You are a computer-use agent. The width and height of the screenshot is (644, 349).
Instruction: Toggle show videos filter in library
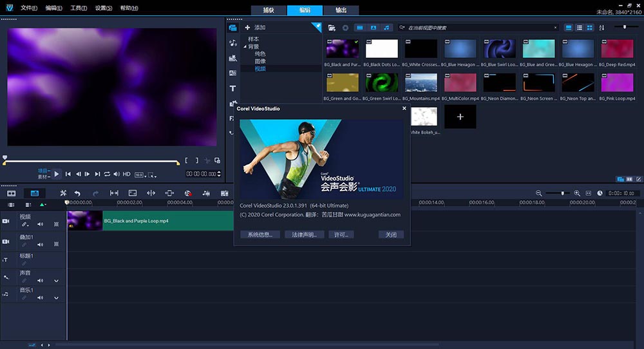[360, 28]
